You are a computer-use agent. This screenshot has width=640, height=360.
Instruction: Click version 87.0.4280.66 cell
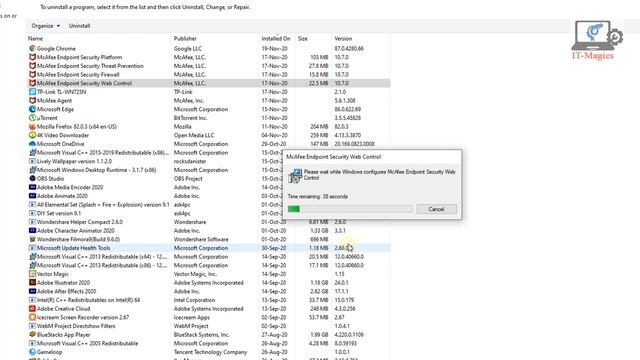(x=349, y=49)
